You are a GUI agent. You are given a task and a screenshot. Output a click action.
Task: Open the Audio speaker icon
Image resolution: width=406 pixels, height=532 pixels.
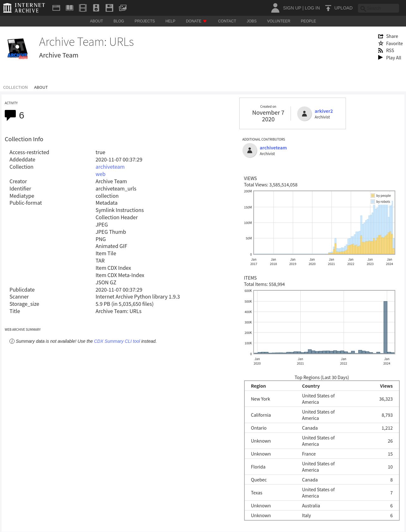96,8
